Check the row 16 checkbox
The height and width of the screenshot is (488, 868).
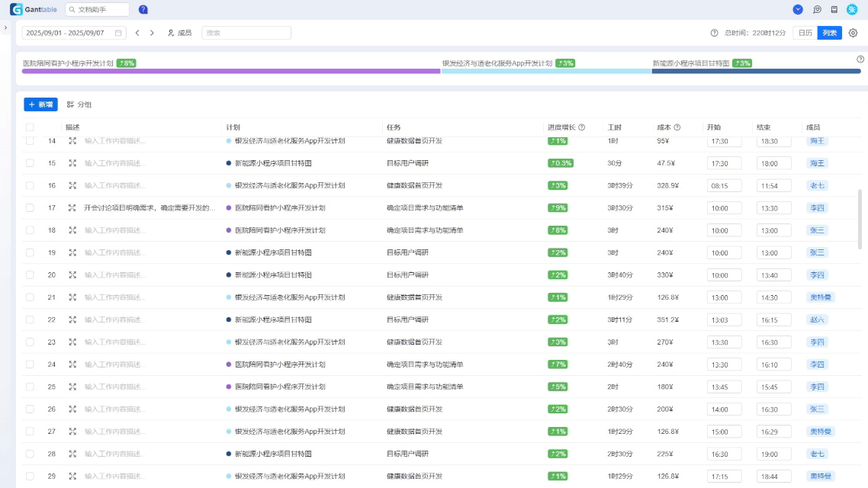click(30, 185)
